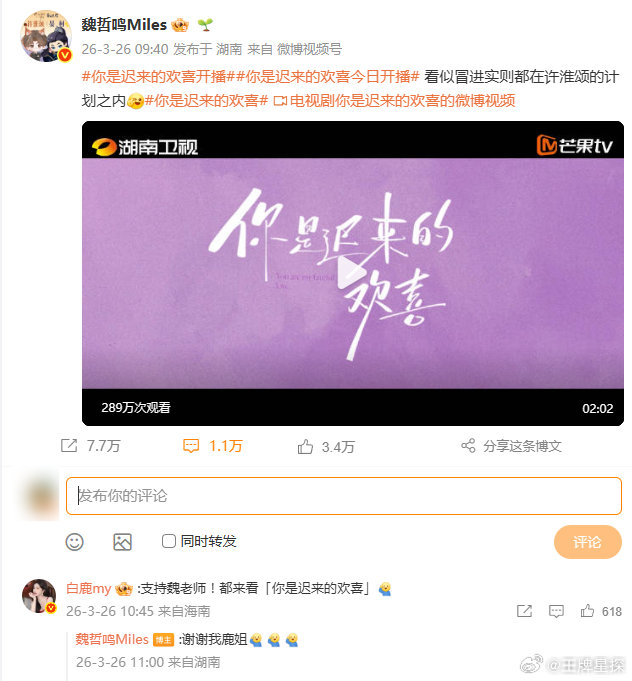This screenshot has width=632, height=681.
Task: Open 白鹿my commenter profile name
Action: (x=89, y=588)
